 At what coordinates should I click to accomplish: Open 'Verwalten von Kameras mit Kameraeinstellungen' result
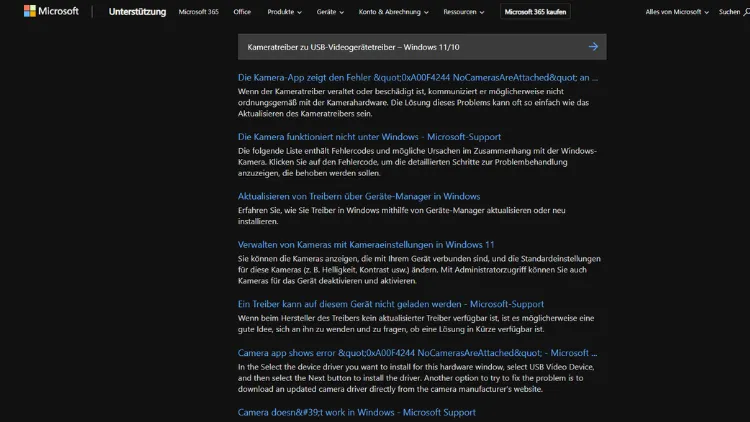[366, 244]
